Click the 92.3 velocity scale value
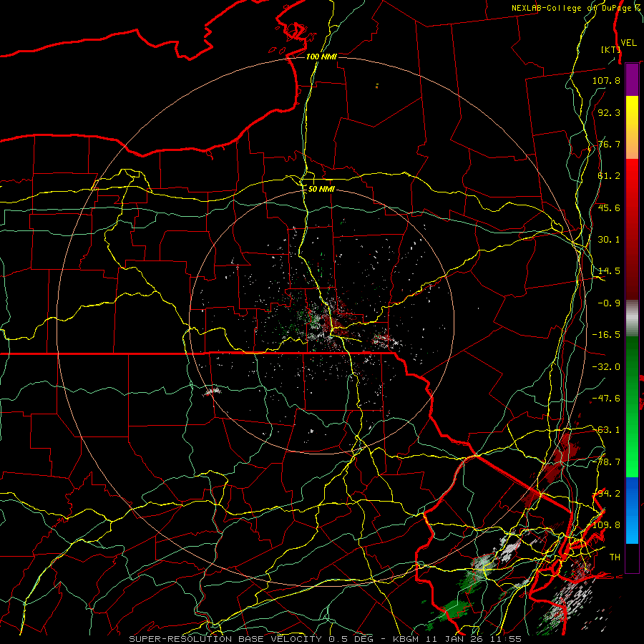 609,112
